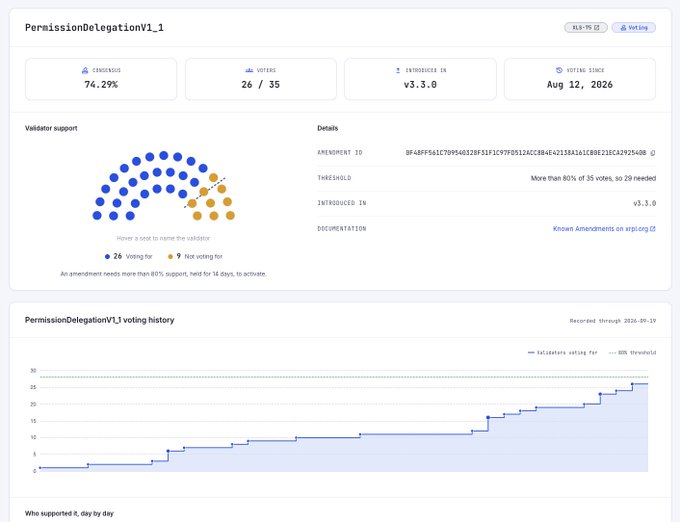Open the XLS-75 specification link badge
680x522 pixels.
(585, 27)
